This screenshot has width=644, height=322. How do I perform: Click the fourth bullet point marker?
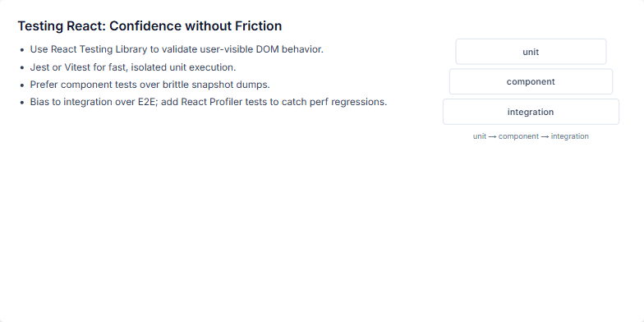point(22,103)
